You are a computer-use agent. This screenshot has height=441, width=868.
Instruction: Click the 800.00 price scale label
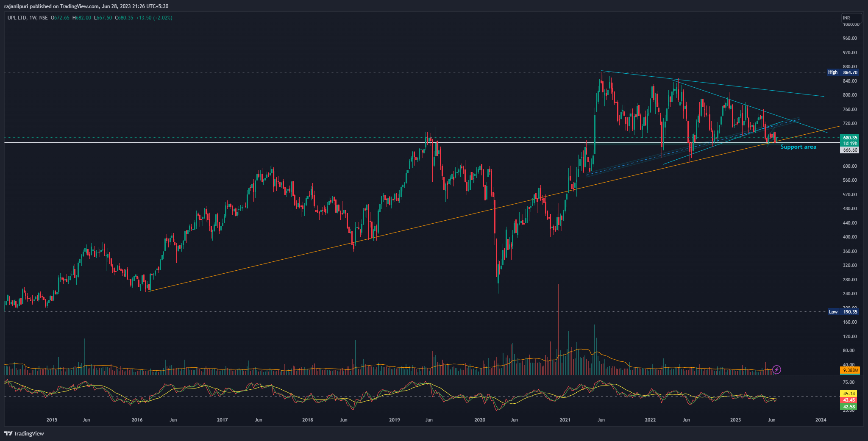coord(850,95)
